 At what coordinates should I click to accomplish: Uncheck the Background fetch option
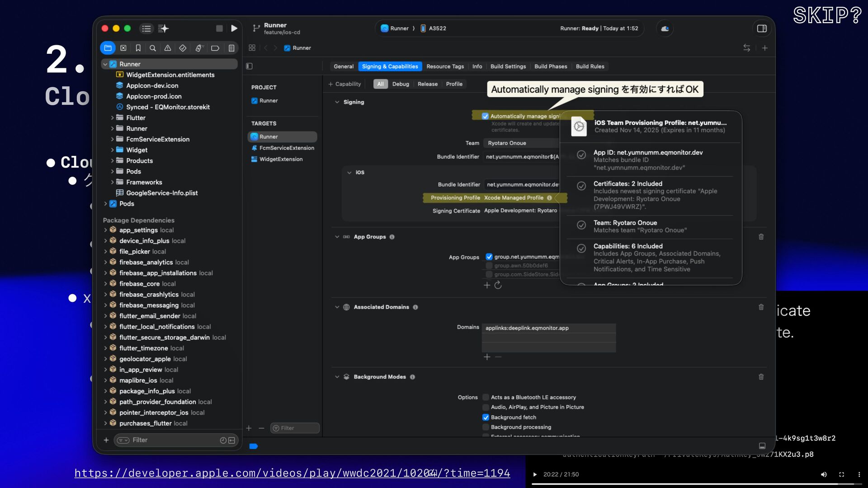click(x=486, y=418)
